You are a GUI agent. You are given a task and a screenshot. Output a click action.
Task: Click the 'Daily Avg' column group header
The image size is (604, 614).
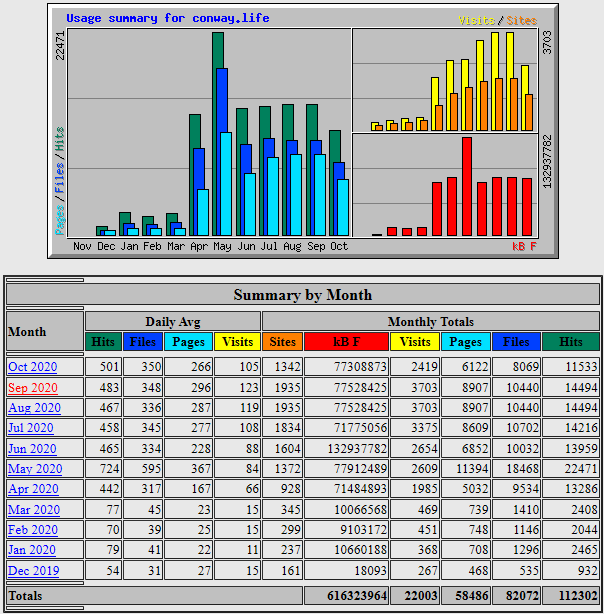click(173, 321)
